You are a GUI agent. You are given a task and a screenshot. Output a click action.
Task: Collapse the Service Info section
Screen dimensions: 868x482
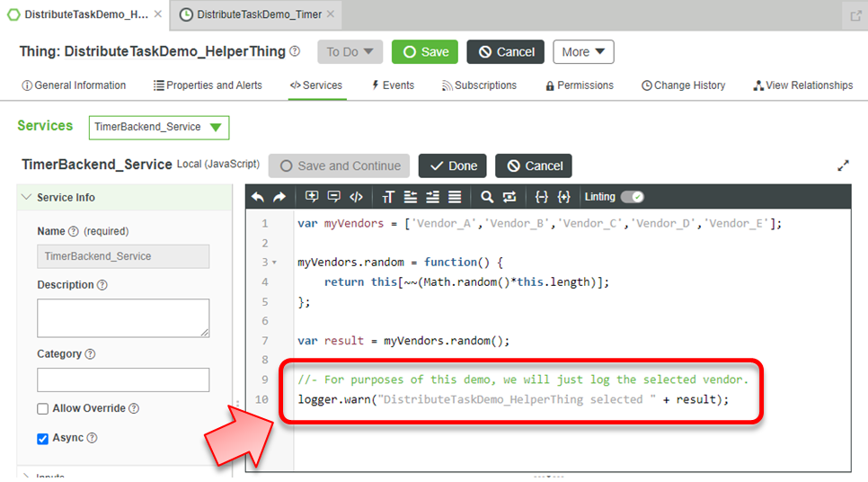(26, 197)
